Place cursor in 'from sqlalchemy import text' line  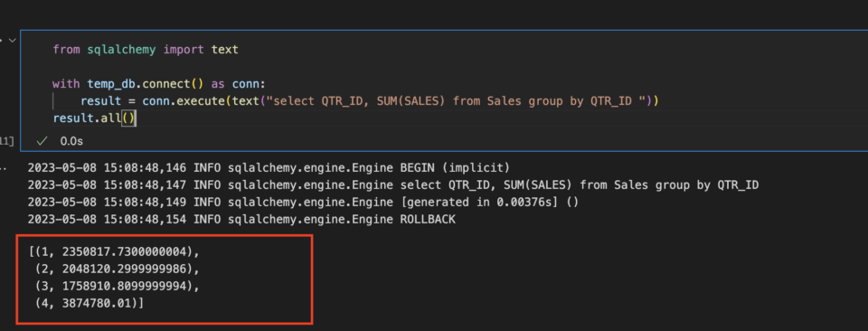click(x=145, y=49)
